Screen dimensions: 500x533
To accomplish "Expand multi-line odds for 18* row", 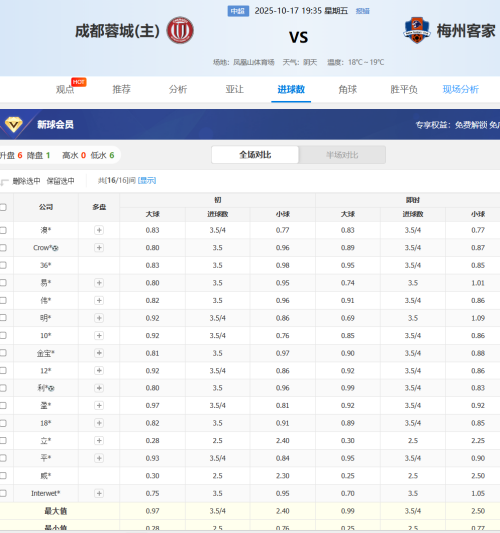I will (x=99, y=423).
